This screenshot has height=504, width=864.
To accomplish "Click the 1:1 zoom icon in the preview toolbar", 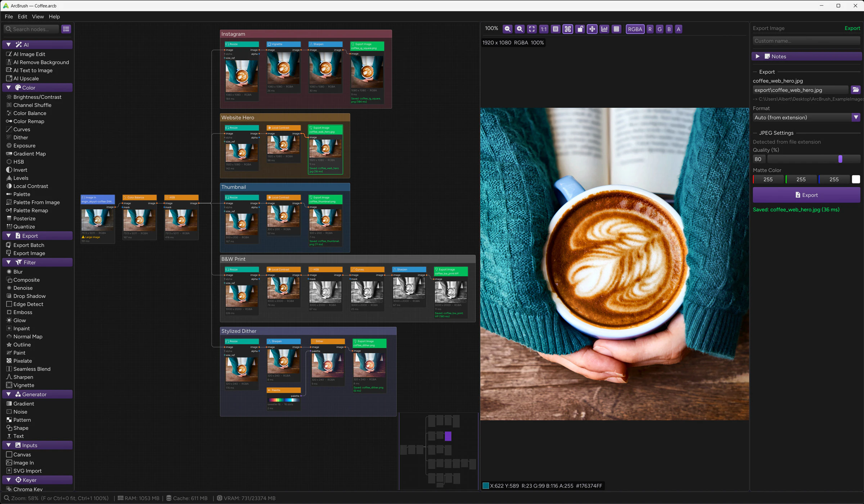I will coord(544,29).
